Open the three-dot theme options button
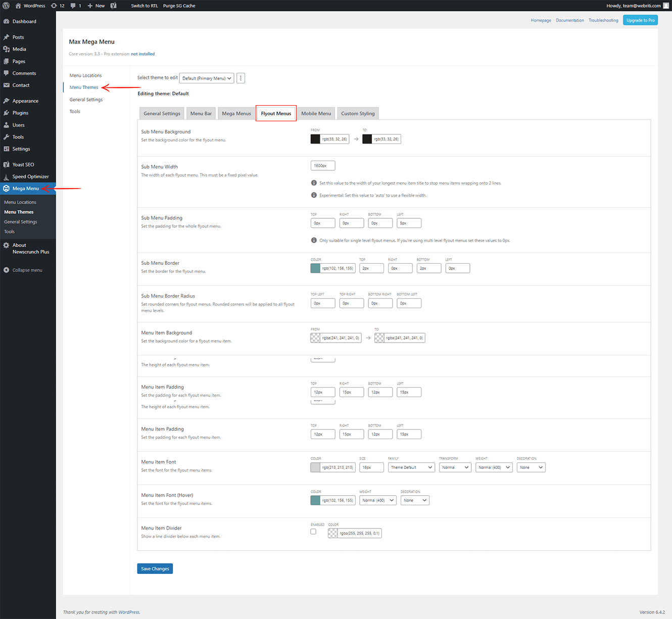The height and width of the screenshot is (619, 672). pyautogui.click(x=241, y=78)
